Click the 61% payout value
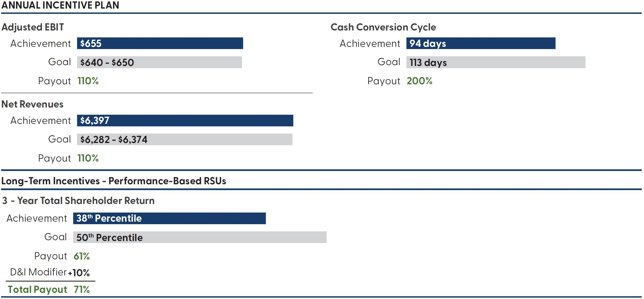Viewport: 644px width, 299px height. click(x=82, y=256)
